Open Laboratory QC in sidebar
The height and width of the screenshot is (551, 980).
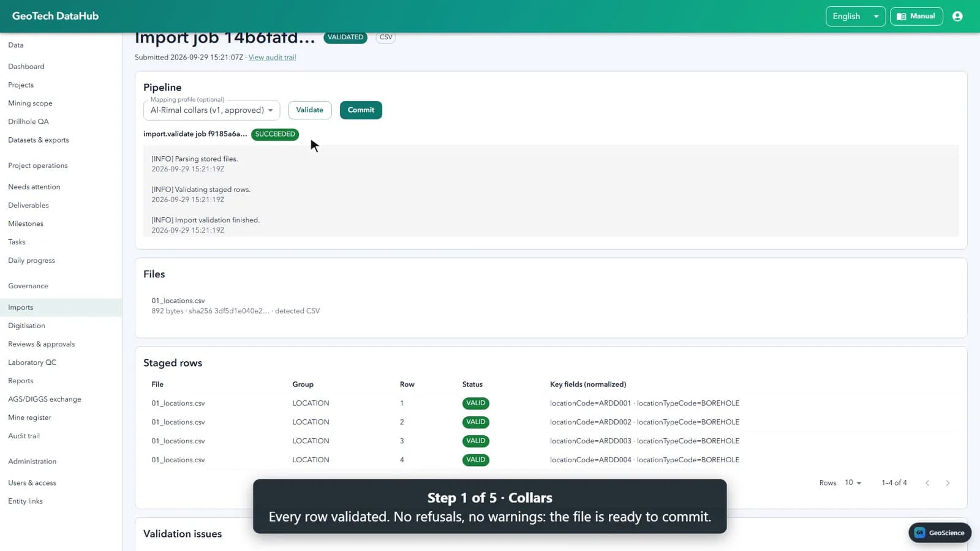point(32,362)
